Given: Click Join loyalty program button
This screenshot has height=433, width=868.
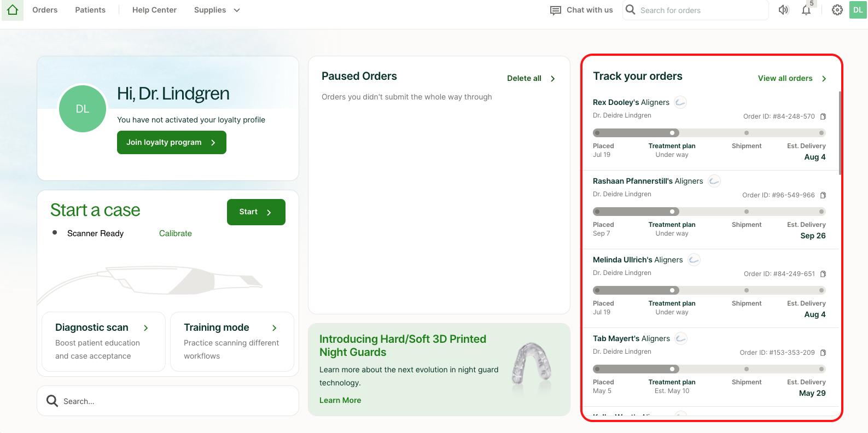Looking at the screenshot, I should point(171,143).
